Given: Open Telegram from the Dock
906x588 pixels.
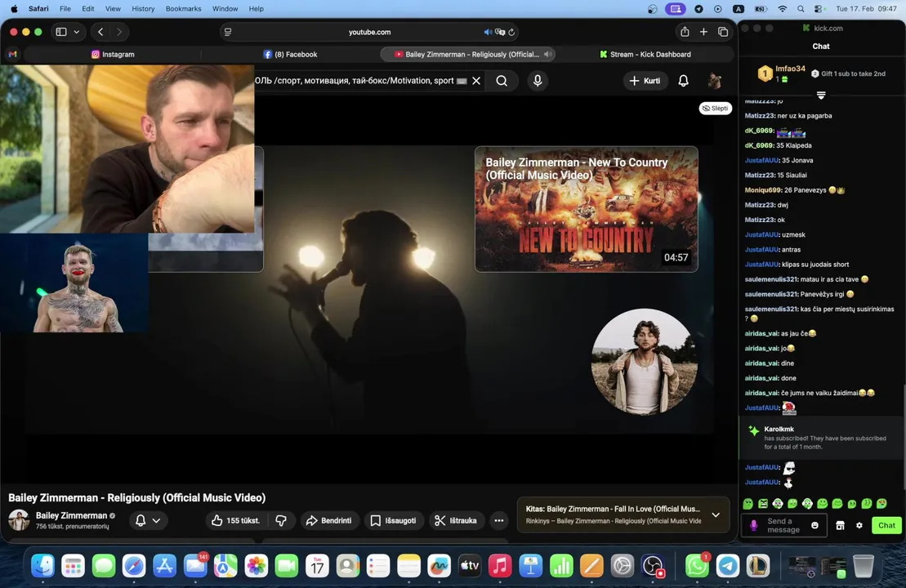Looking at the screenshot, I should point(727,566).
